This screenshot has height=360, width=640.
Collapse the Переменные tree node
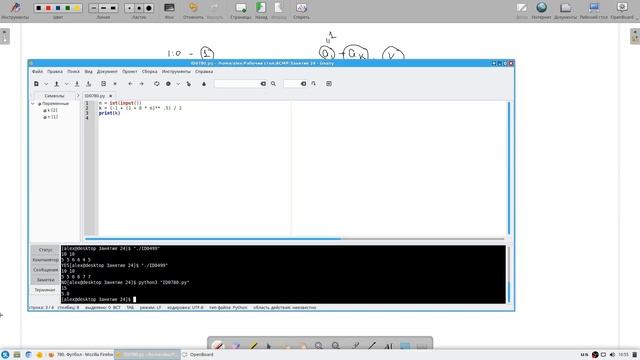33,104
